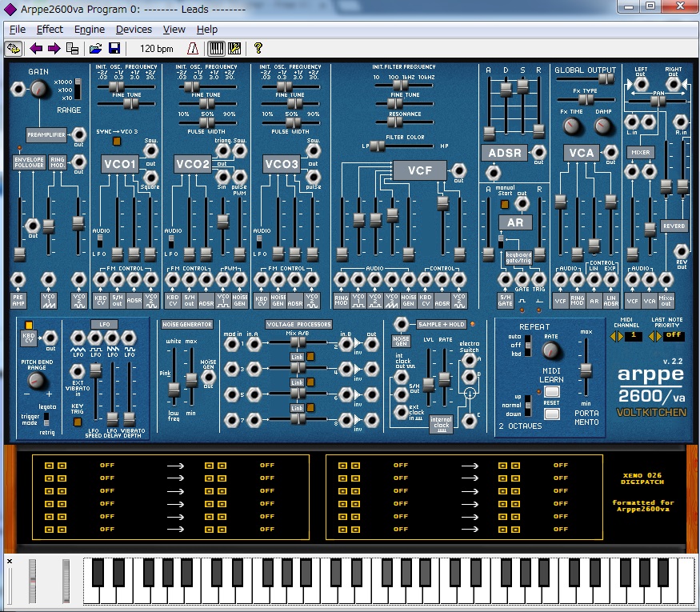Open the program list toolbar icon

tap(72, 48)
